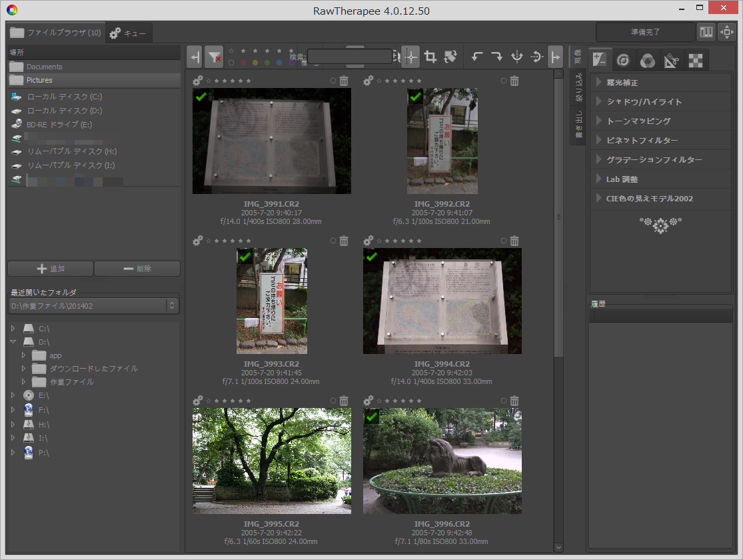
Task: Open the Color adjustments panel
Action: coord(647,60)
